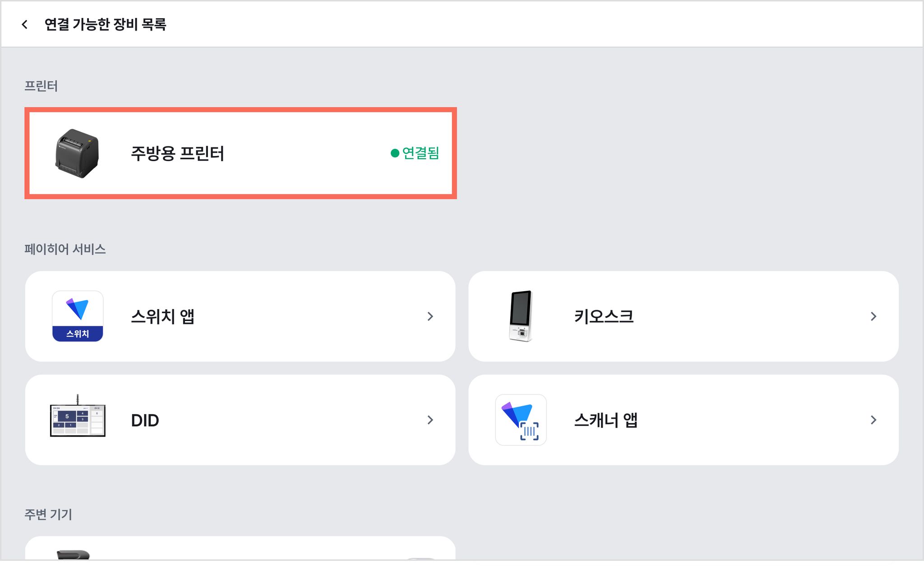Click the 연결됨 status text
Screen dimensions: 924x568
click(x=420, y=153)
